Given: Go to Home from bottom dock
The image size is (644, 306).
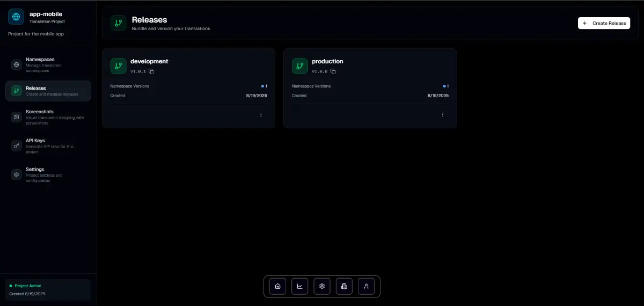Looking at the screenshot, I should (277, 287).
